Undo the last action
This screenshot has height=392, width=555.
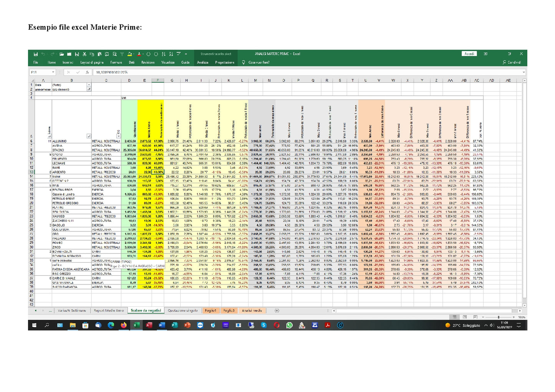(43, 54)
